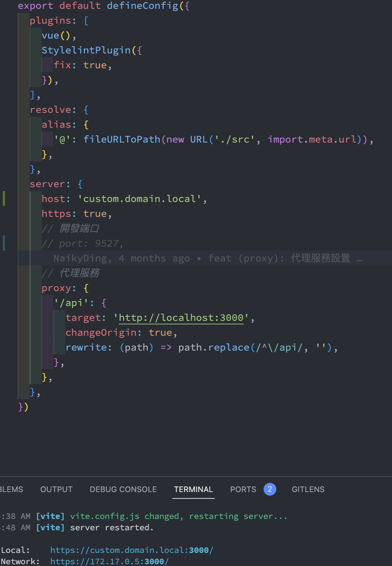Click the NaikyDing GitLens blame annotation
392x566 pixels.
coord(80,258)
